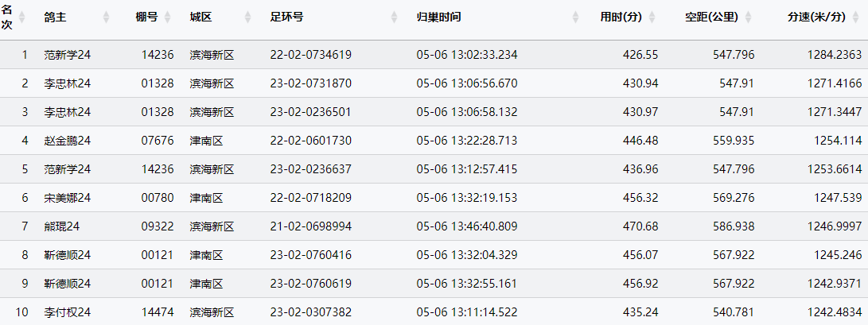Click sort arrows for 足环号 column

395,17
